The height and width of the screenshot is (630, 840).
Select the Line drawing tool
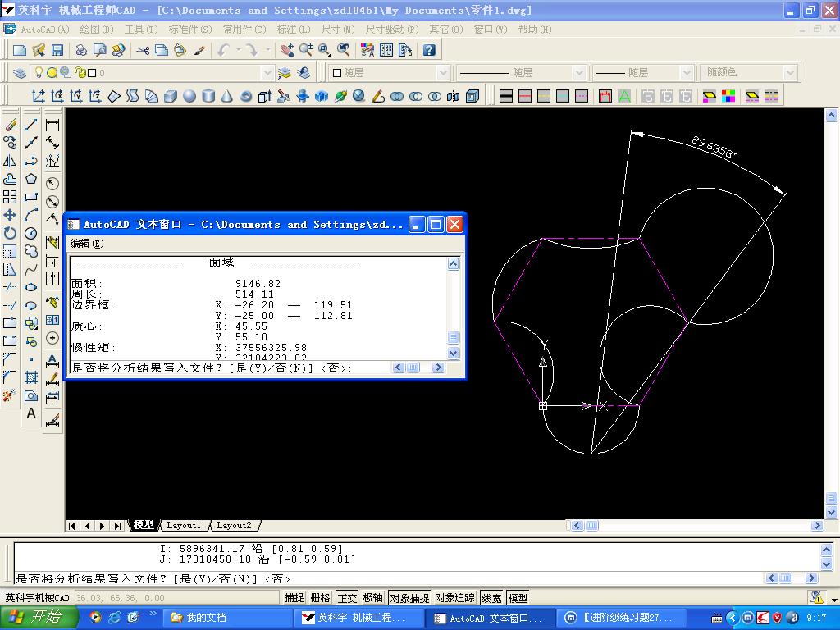[31, 125]
